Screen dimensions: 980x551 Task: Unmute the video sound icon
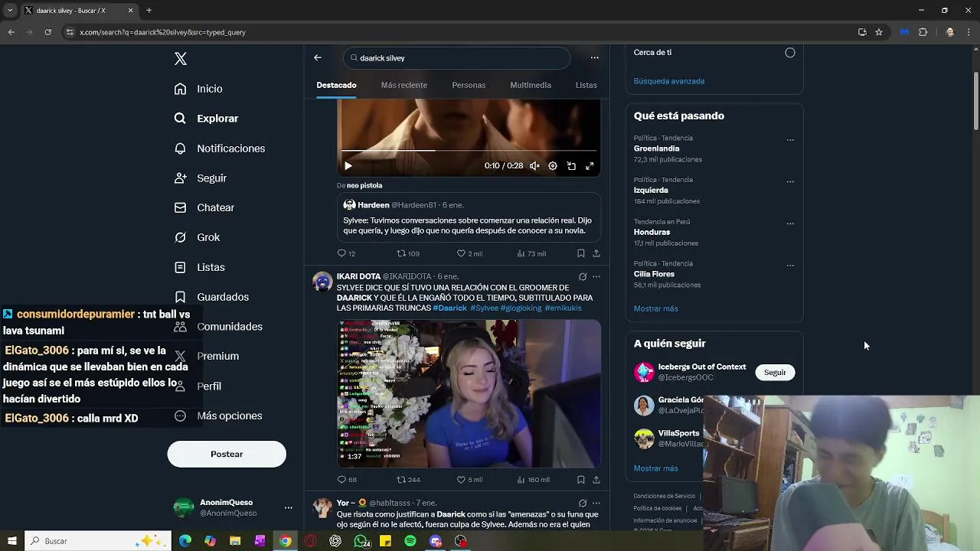click(534, 166)
